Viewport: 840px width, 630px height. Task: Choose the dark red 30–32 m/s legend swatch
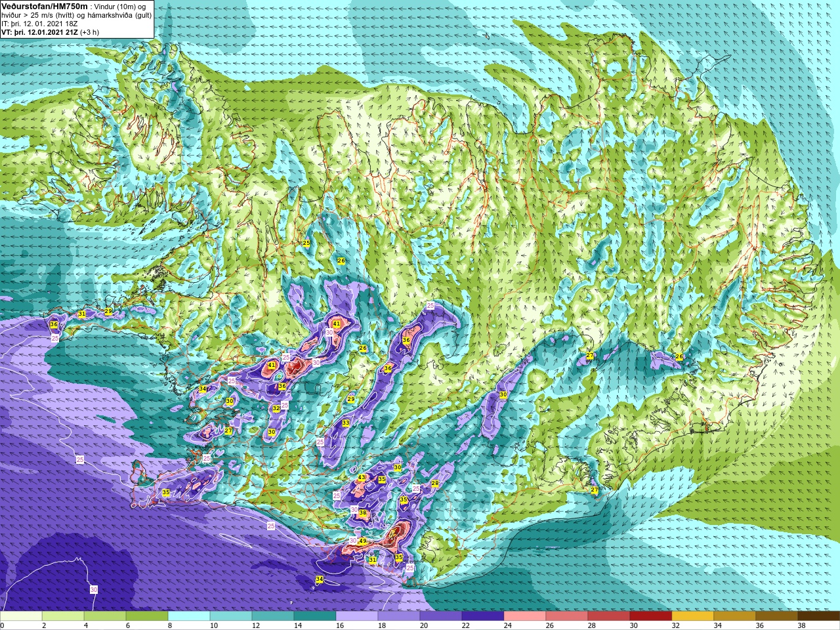(x=651, y=616)
